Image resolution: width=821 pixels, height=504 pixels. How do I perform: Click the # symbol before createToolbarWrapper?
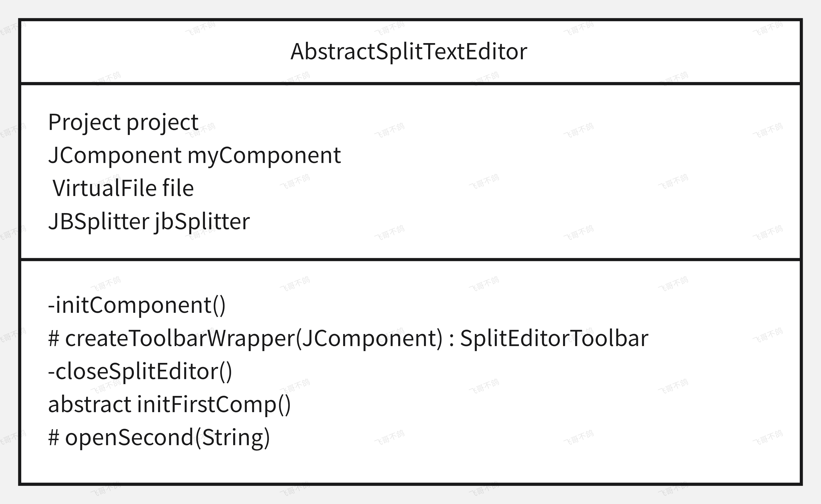coord(54,338)
